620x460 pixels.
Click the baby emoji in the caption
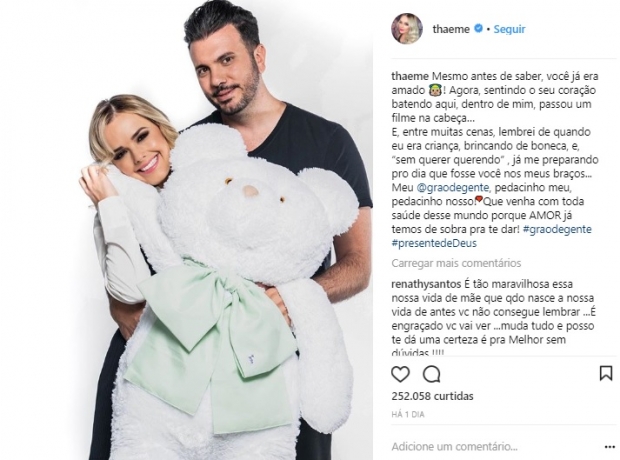point(434,90)
